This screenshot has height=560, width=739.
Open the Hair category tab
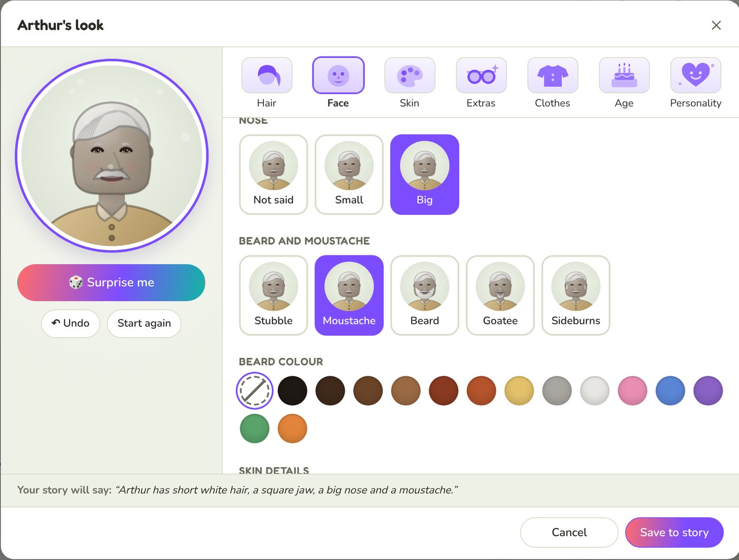267,83
